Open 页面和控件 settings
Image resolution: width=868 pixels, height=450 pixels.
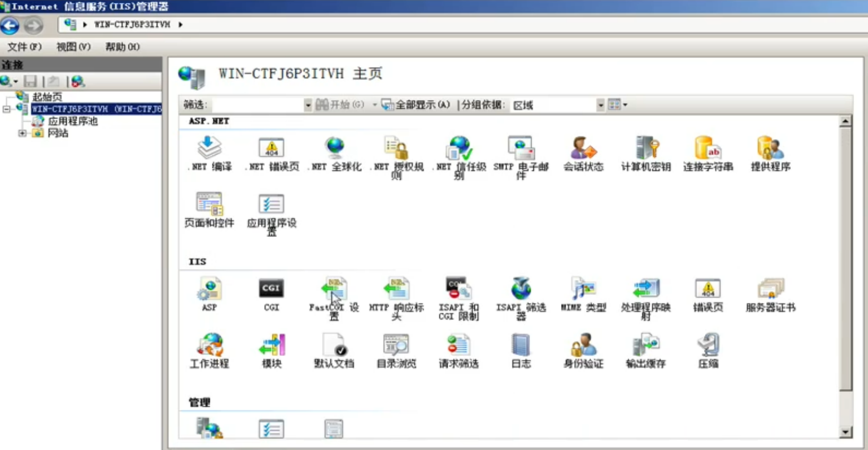point(210,210)
